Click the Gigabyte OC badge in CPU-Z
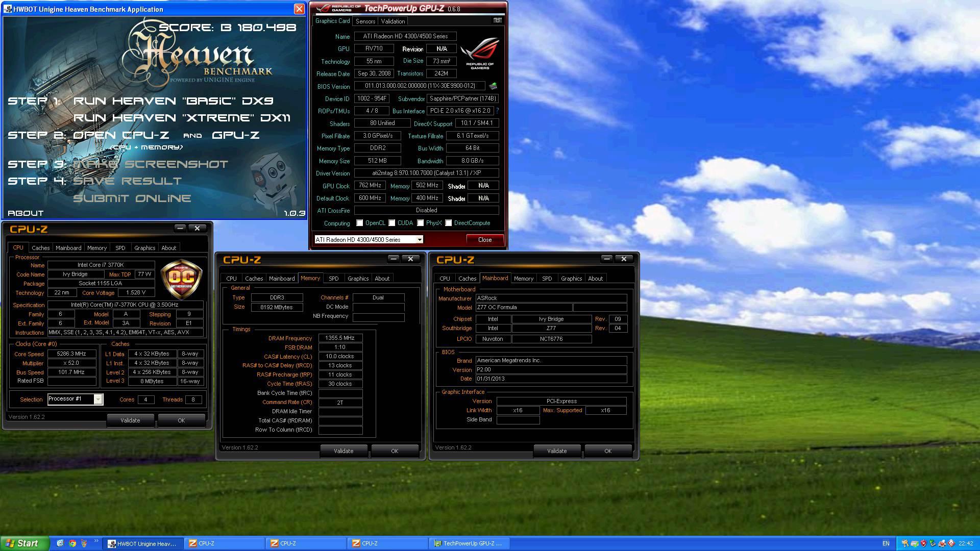Viewport: 980px width, 551px height. 181,278
